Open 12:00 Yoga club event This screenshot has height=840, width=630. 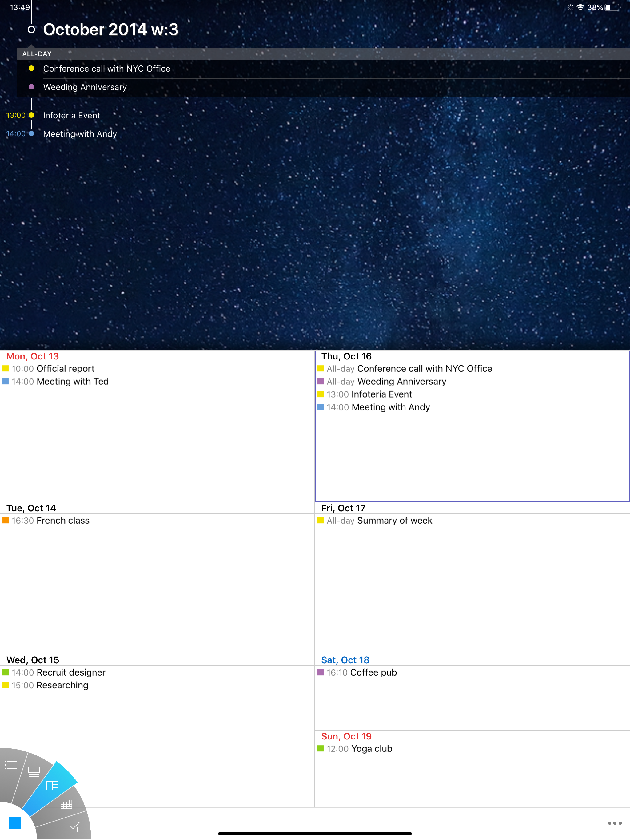[354, 749]
